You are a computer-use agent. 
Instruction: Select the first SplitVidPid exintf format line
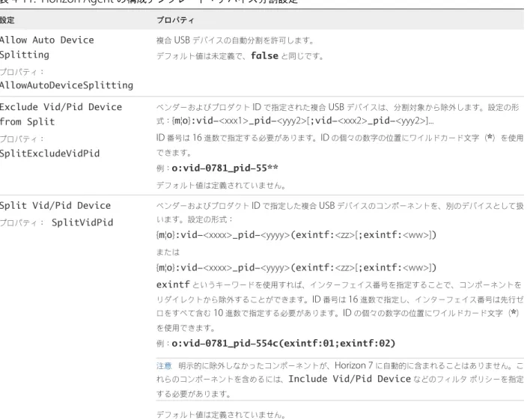[x=296, y=234]
